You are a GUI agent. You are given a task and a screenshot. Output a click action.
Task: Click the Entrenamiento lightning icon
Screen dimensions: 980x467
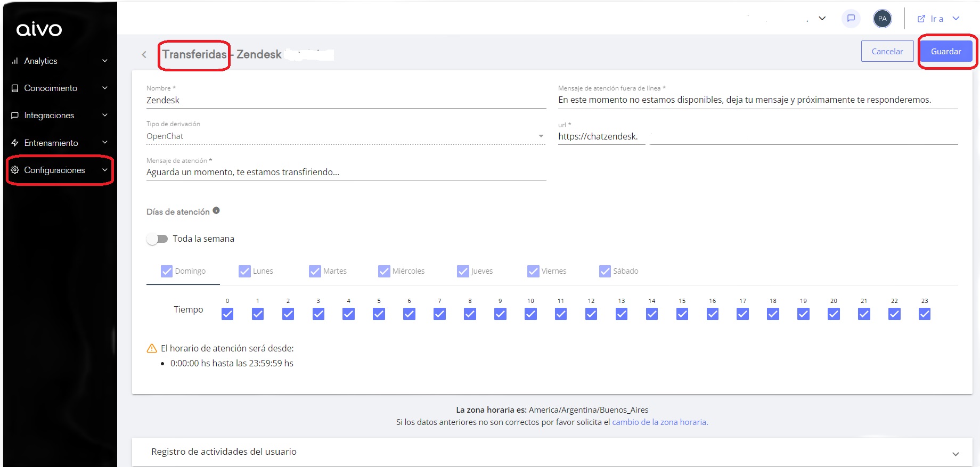[x=15, y=143]
